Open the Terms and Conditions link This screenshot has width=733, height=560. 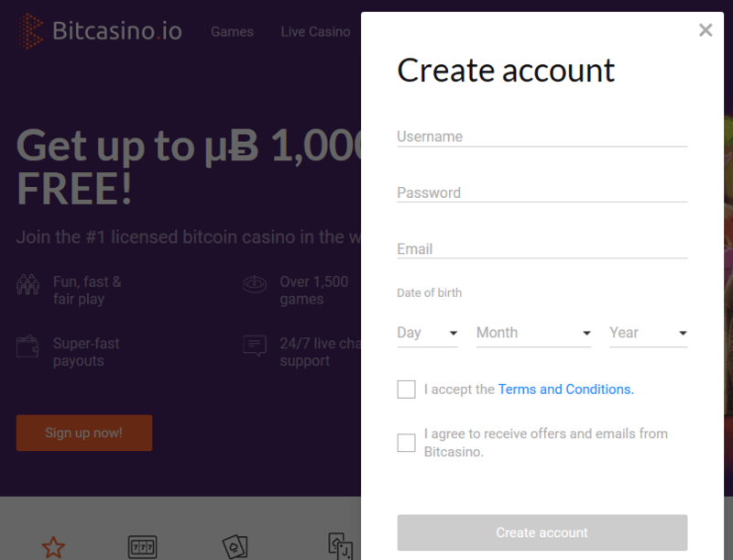pos(566,389)
